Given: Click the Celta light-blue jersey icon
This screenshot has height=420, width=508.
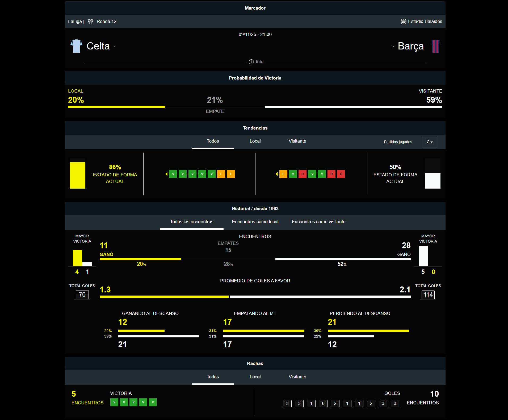Looking at the screenshot, I should click(76, 46).
